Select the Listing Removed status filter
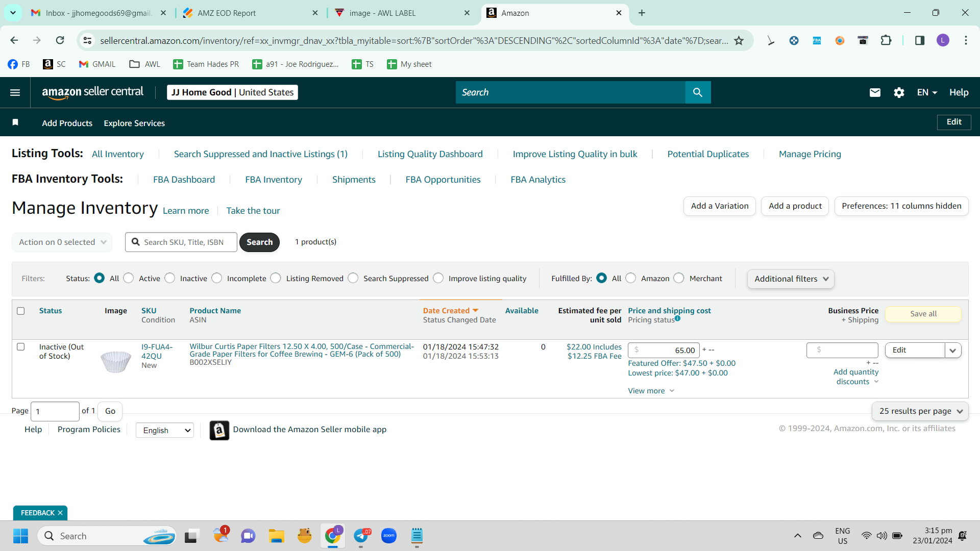The width and height of the screenshot is (980, 551). pyautogui.click(x=276, y=278)
